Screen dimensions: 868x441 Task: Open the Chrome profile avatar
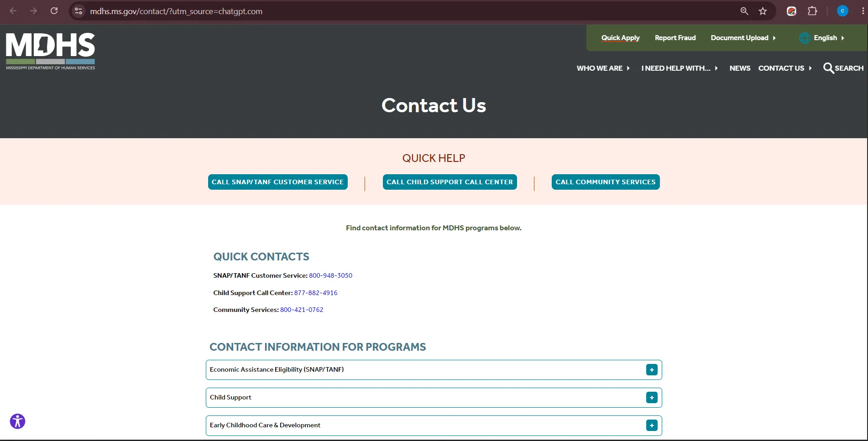point(842,11)
